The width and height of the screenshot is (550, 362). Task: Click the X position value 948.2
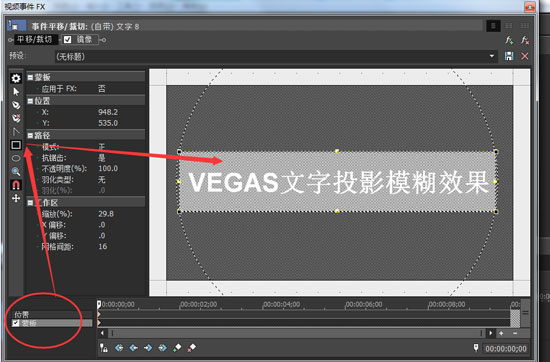point(108,112)
